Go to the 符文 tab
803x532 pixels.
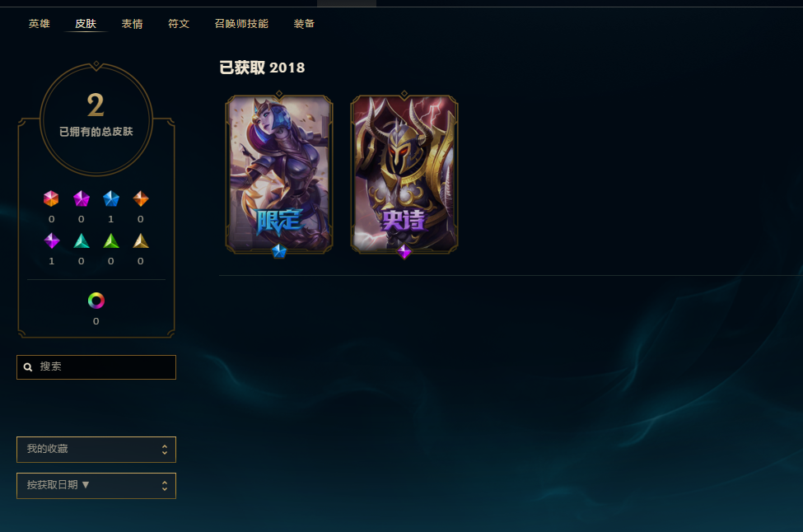point(179,24)
